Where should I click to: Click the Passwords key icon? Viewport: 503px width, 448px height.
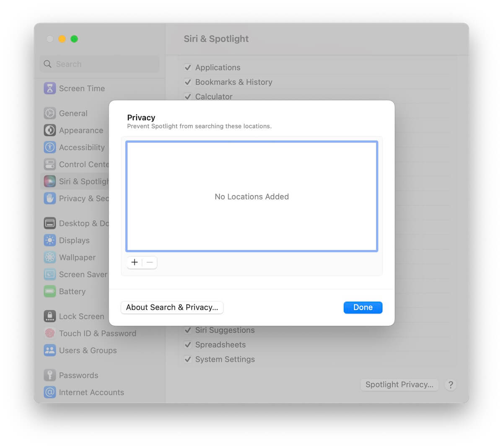coord(50,375)
